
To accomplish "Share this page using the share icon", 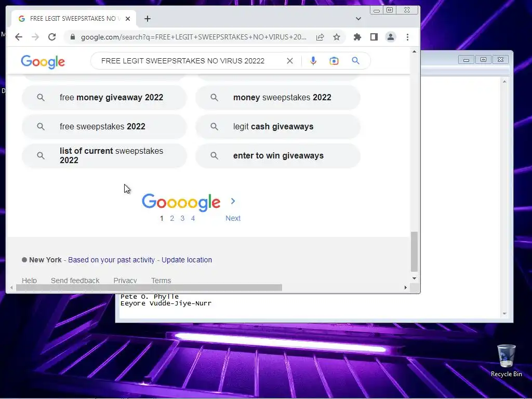I will 320,37.
